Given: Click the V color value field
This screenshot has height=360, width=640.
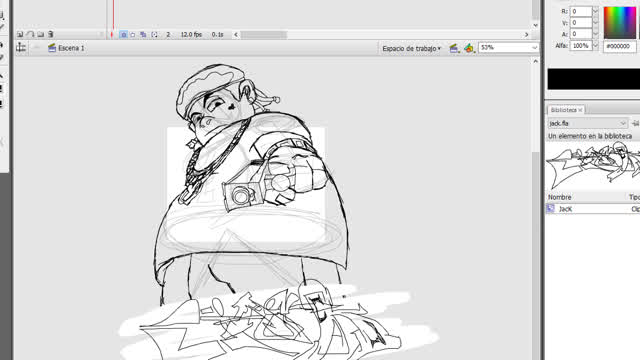Looking at the screenshot, I should click(581, 23).
